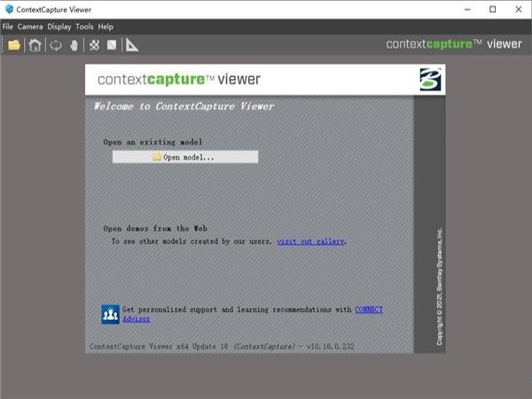Click the 'Open an existing model' text
Image resolution: width=532 pixels, height=399 pixels.
153,142
